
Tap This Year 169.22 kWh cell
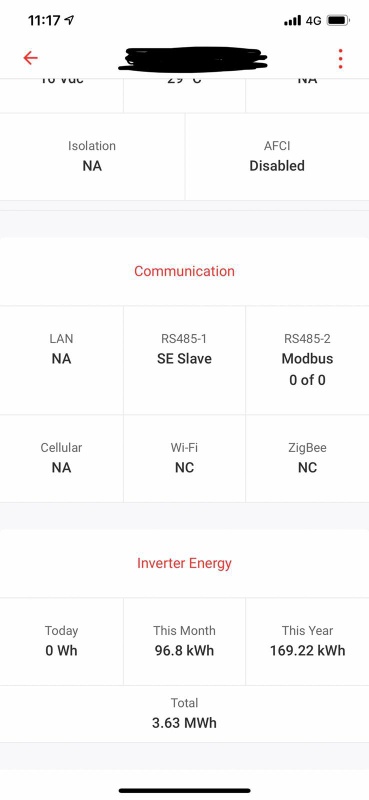[307, 641]
